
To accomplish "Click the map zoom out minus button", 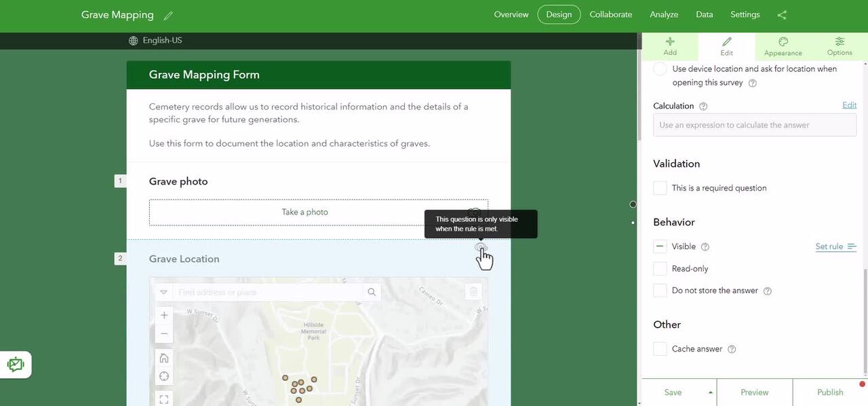I will click(x=164, y=334).
